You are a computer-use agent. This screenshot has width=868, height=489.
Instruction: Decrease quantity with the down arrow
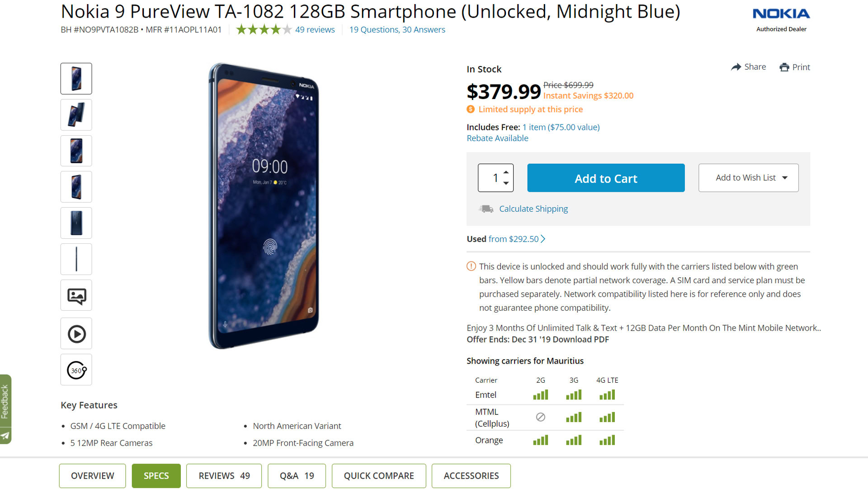coord(506,183)
